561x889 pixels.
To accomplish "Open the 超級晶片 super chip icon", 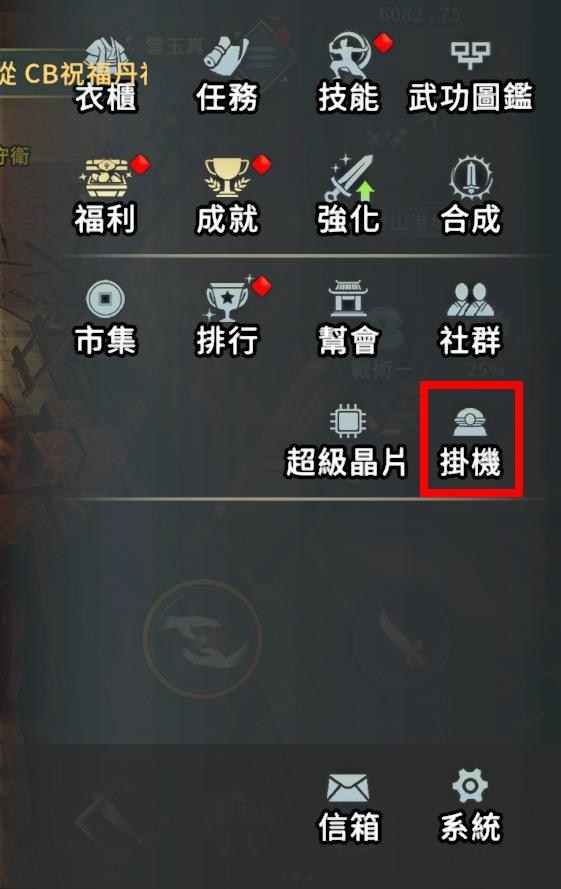I will 347,440.
